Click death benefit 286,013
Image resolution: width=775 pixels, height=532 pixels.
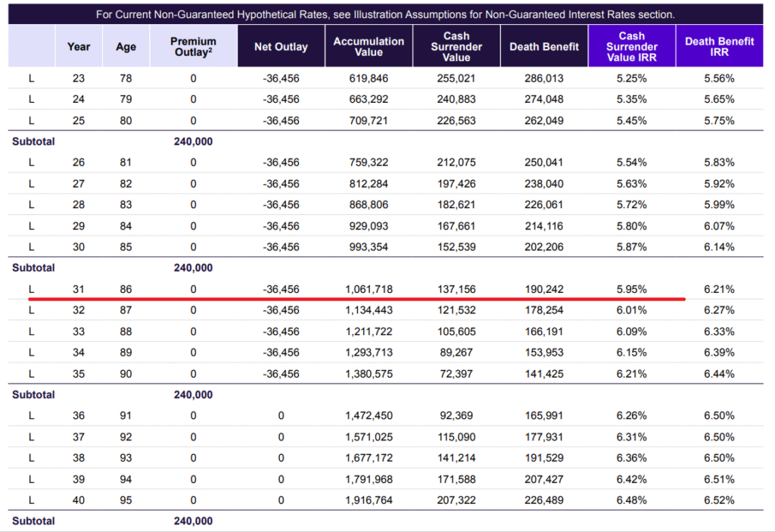click(x=544, y=78)
